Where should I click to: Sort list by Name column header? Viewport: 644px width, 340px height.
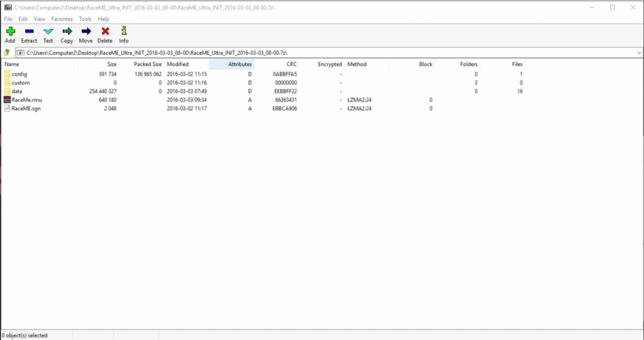(x=12, y=64)
